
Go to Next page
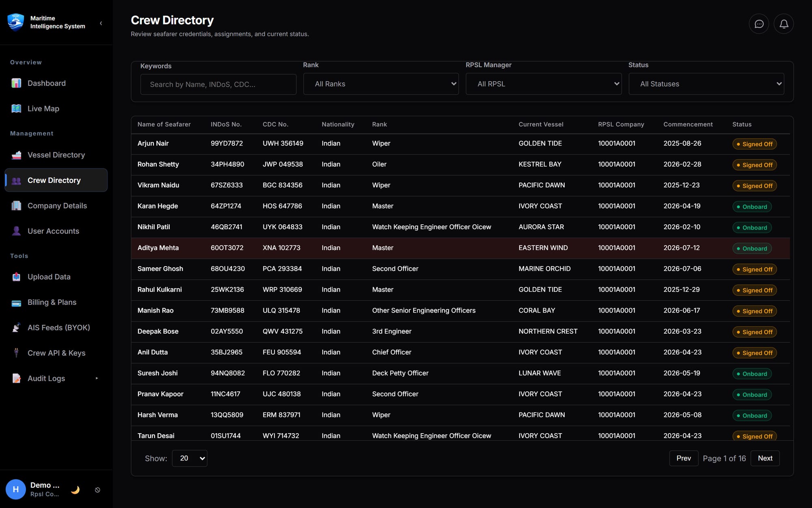pos(765,458)
